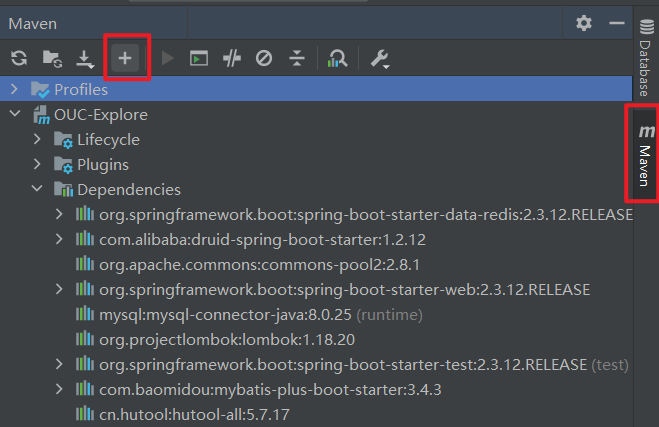Click the Lifecycle folder gear icon

[63, 140]
